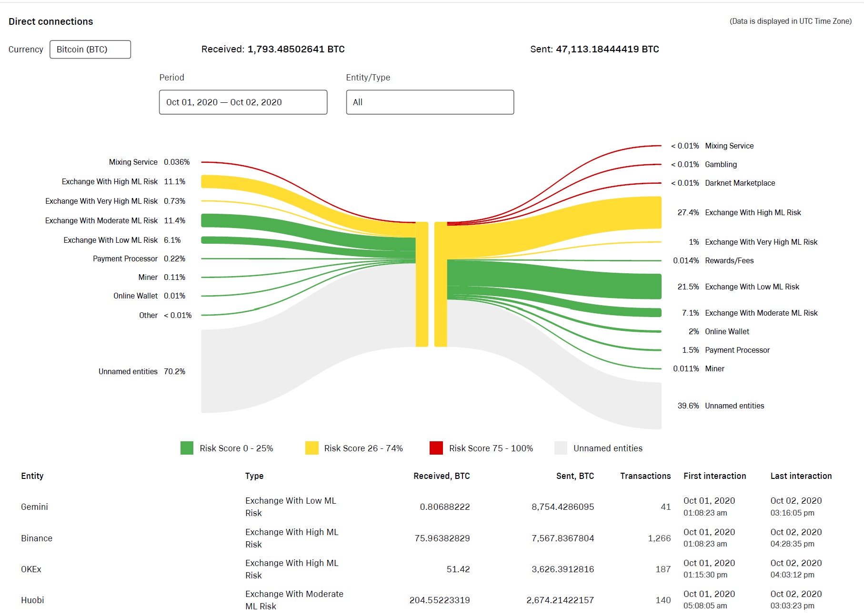
Task: Expand the Entity/Type filter set to All
Action: 430,102
